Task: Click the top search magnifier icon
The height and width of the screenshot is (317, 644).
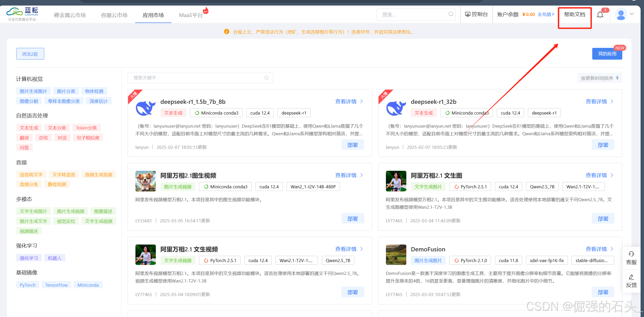Action: pyautogui.click(x=451, y=14)
